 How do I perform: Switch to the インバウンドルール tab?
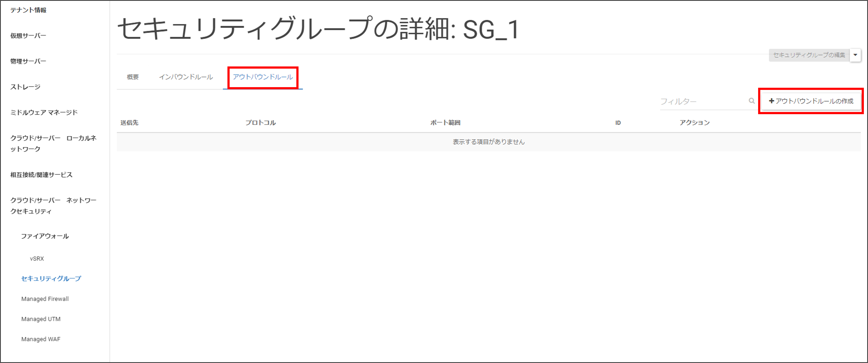coord(186,77)
